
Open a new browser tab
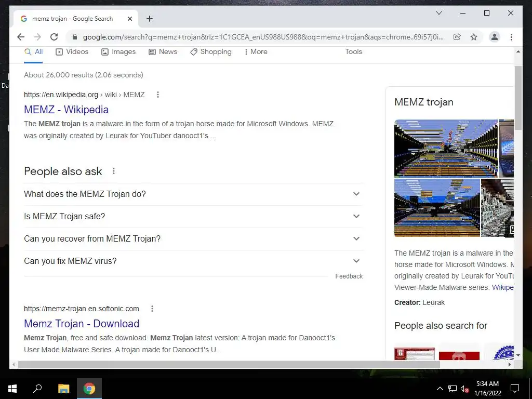coord(149,19)
